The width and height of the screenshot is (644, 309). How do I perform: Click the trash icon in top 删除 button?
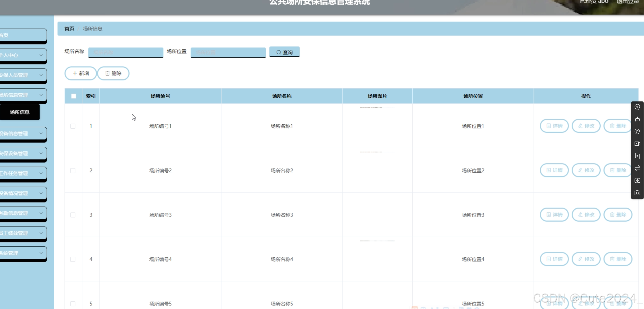point(107,73)
